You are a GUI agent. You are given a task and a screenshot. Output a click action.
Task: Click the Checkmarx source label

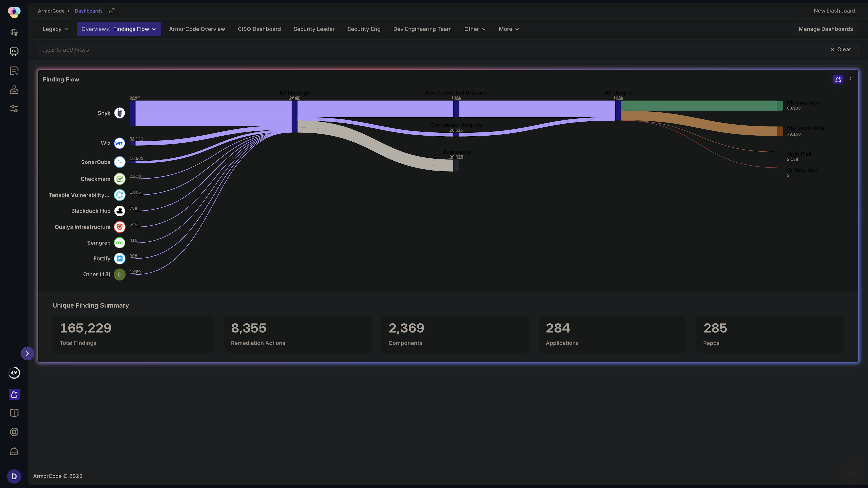click(x=95, y=179)
